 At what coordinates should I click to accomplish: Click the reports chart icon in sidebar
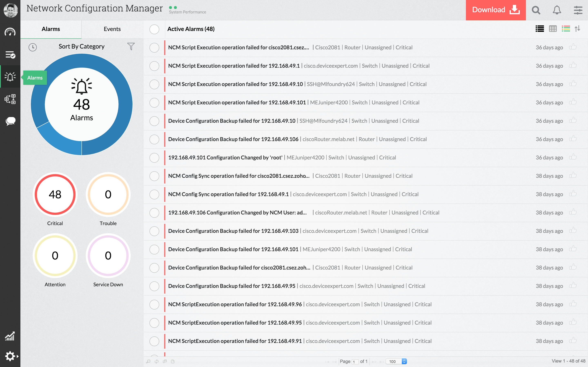10,336
